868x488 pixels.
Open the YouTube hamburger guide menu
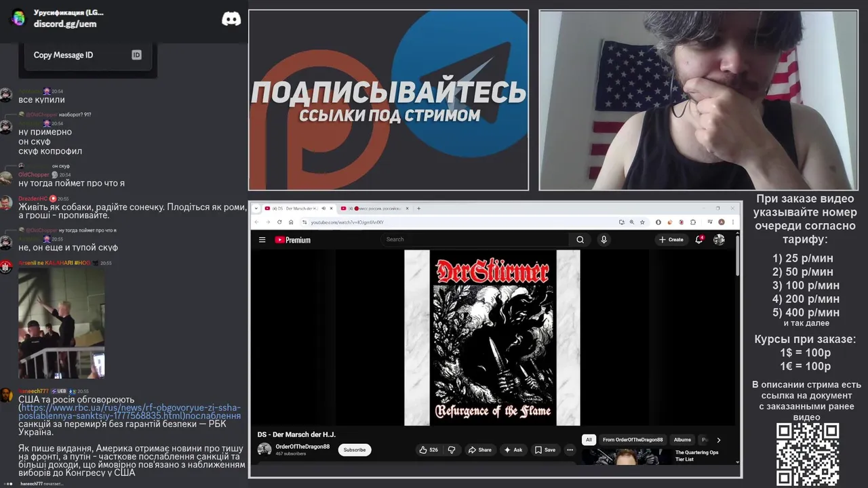click(x=262, y=239)
